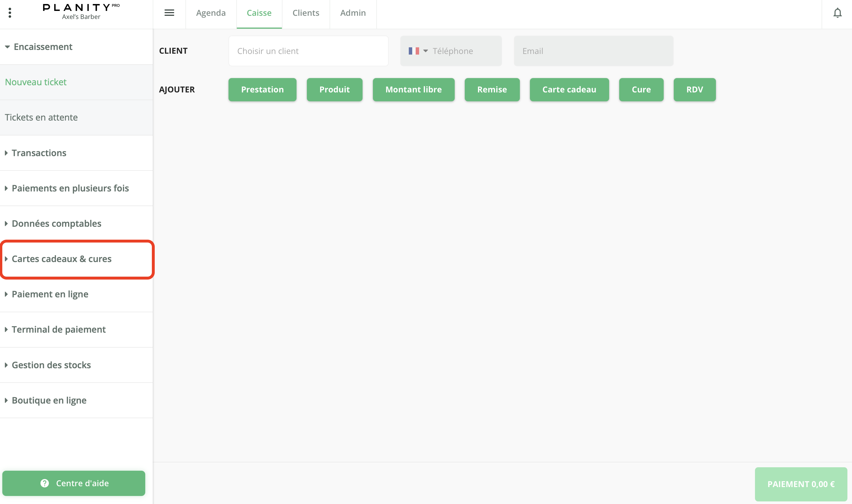The width and height of the screenshot is (852, 504).
Task: Click the hamburger menu icon
Action: point(169,13)
